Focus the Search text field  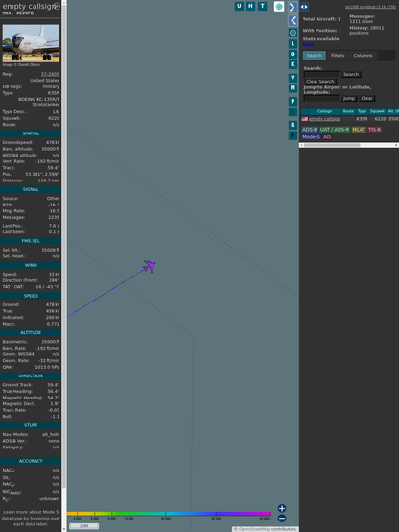[x=321, y=74]
